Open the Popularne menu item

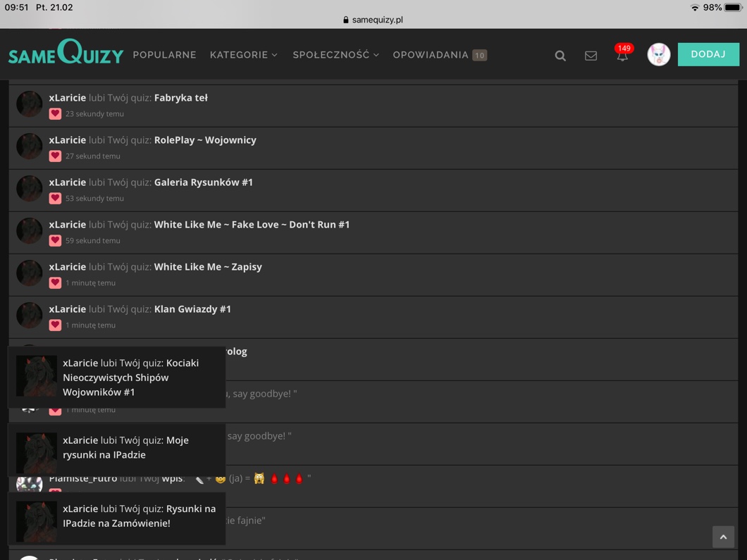click(164, 55)
